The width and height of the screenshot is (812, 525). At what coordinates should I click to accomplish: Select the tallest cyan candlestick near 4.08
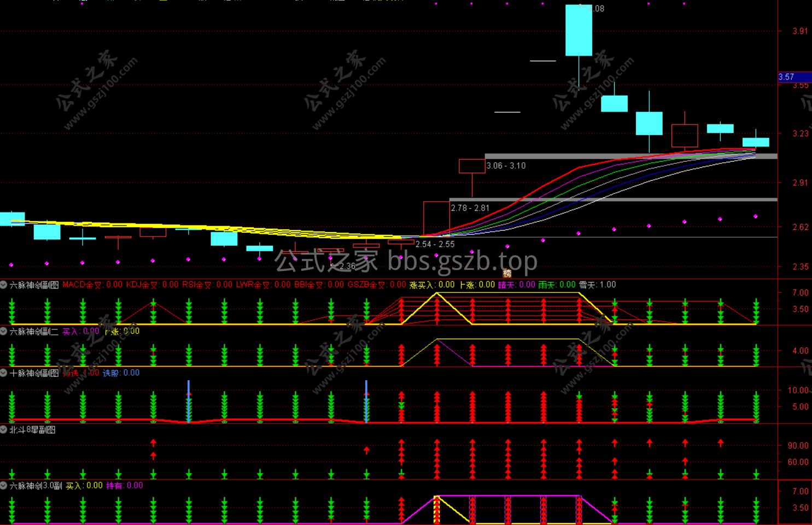[579, 30]
